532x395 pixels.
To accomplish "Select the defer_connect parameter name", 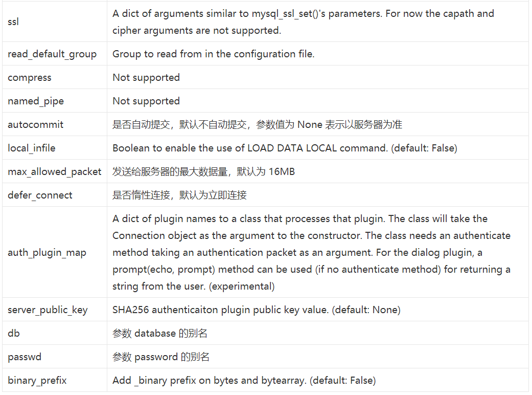I will coord(40,195).
